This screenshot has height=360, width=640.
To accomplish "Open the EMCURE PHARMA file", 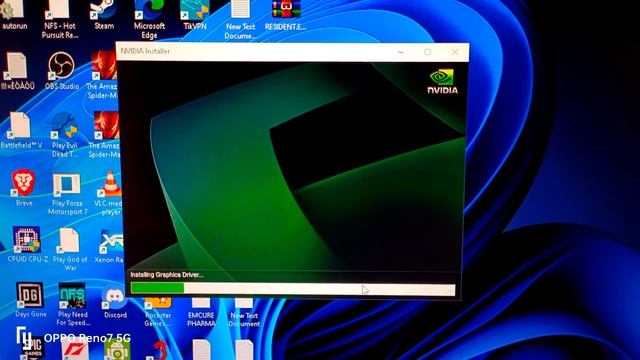I will [x=201, y=313].
